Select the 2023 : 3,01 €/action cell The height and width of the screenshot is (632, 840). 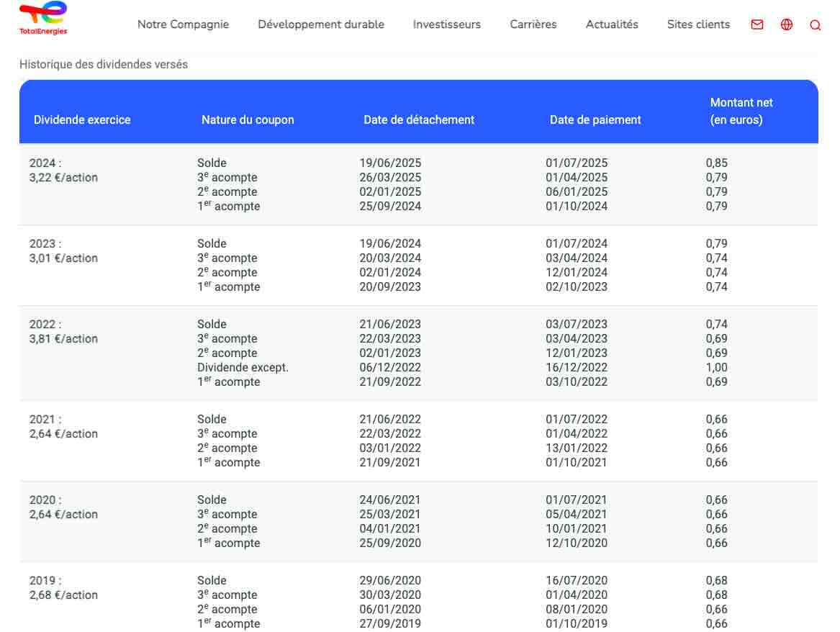click(63, 250)
